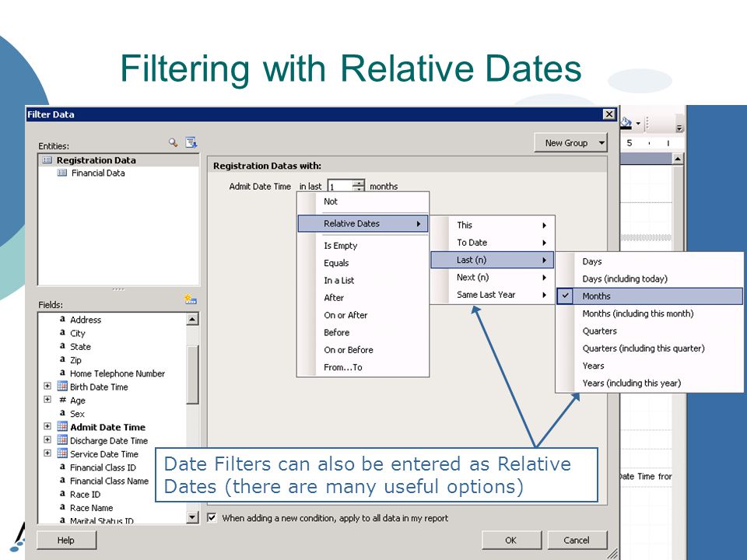Click the OK button

click(510, 540)
